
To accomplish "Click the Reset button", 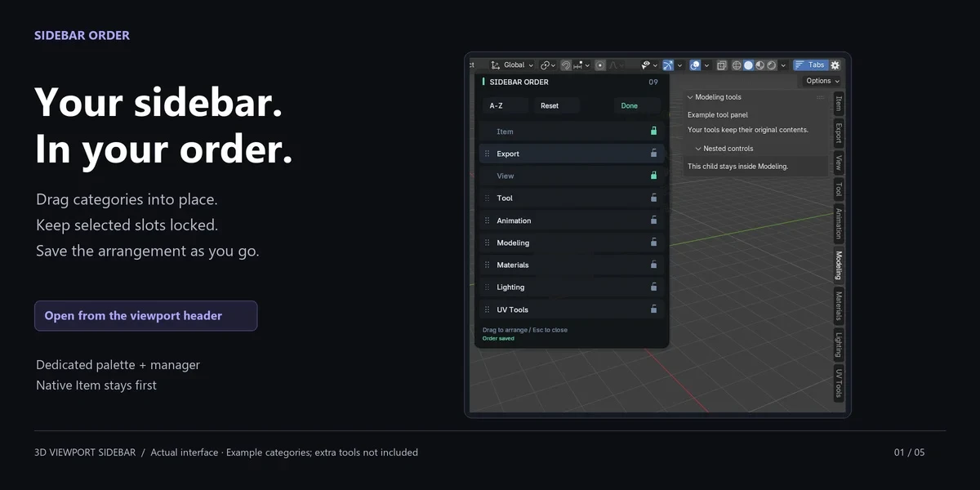I will coord(557,105).
